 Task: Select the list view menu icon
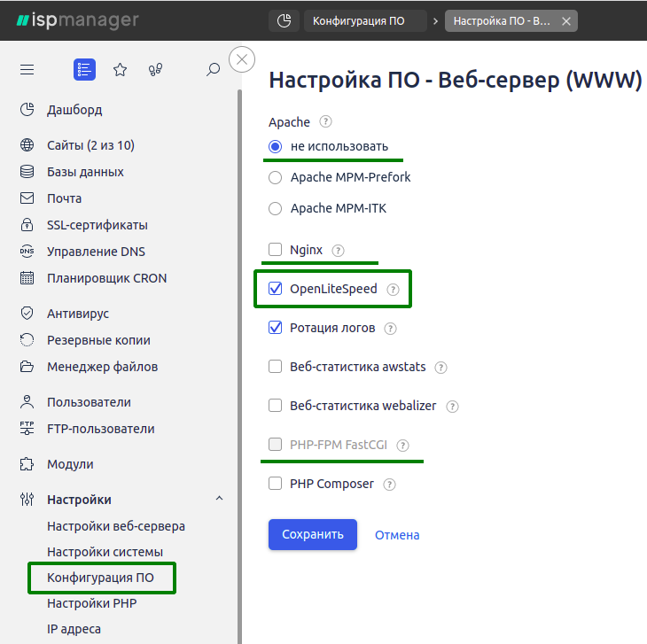point(84,69)
